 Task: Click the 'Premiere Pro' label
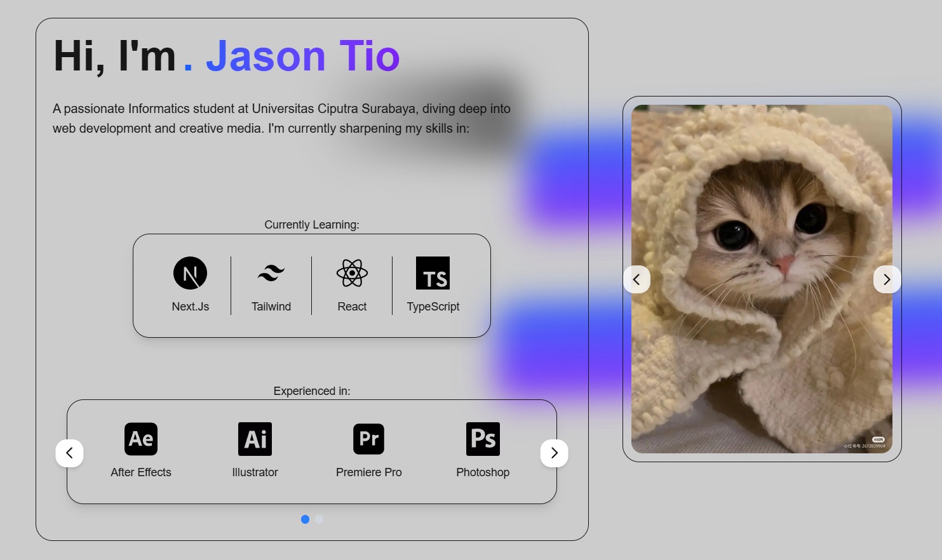tap(369, 472)
